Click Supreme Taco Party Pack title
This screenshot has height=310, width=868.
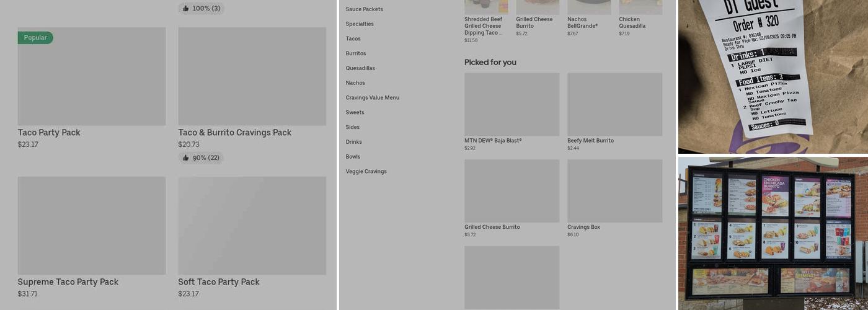pyautogui.click(x=68, y=282)
